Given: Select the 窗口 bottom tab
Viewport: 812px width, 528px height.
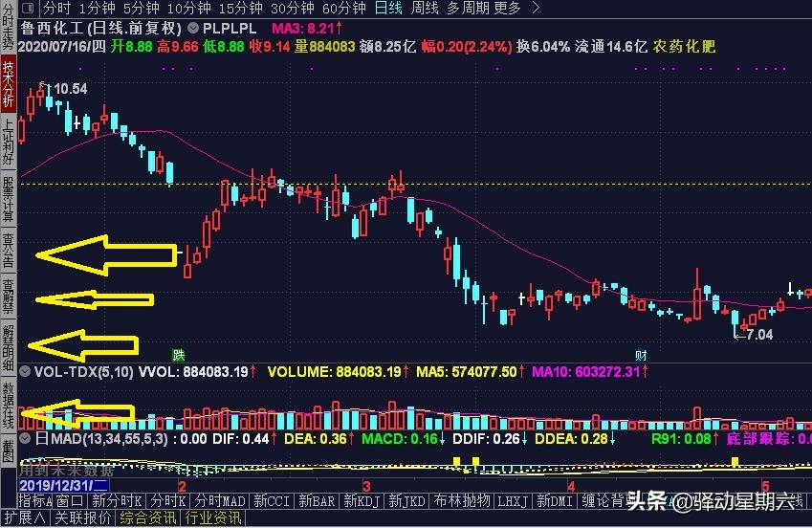Looking at the screenshot, I should coord(70,501).
